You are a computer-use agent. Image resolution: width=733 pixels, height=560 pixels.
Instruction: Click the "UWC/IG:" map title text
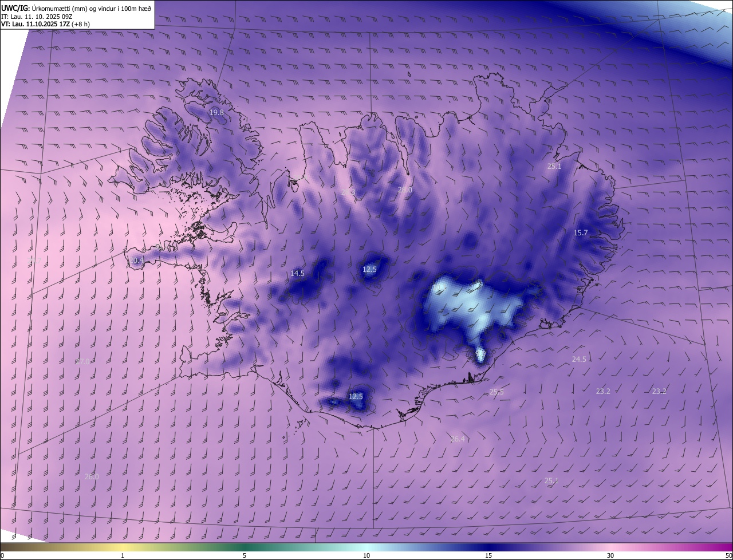15,9
